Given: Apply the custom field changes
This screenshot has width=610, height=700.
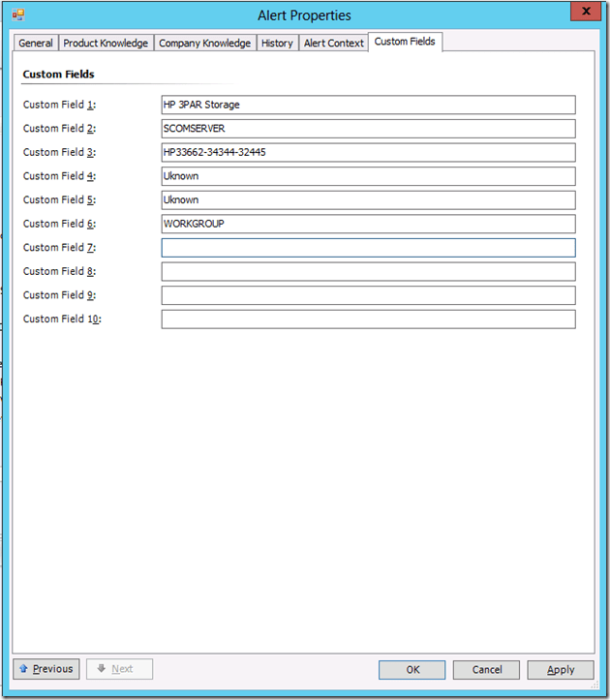Looking at the screenshot, I should (x=561, y=669).
